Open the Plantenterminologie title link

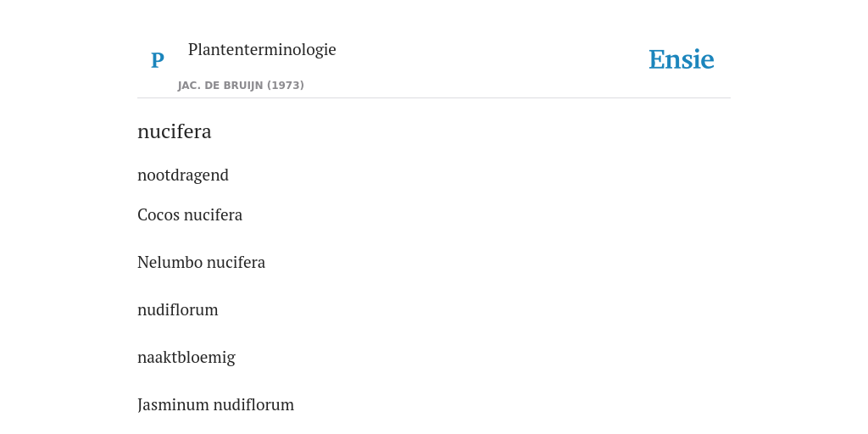[x=262, y=49]
